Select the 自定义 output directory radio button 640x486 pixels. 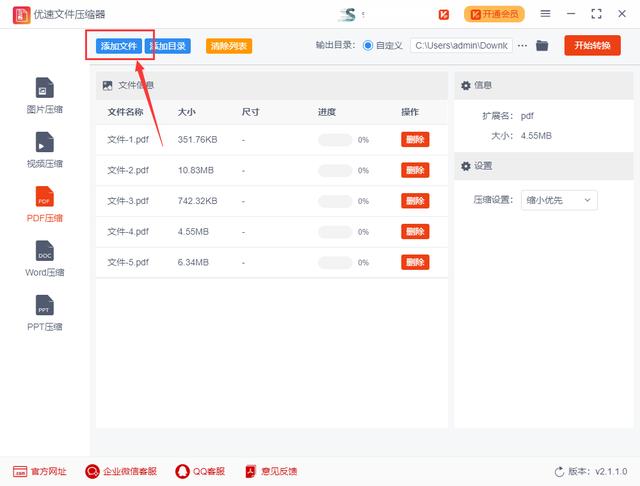(x=367, y=45)
